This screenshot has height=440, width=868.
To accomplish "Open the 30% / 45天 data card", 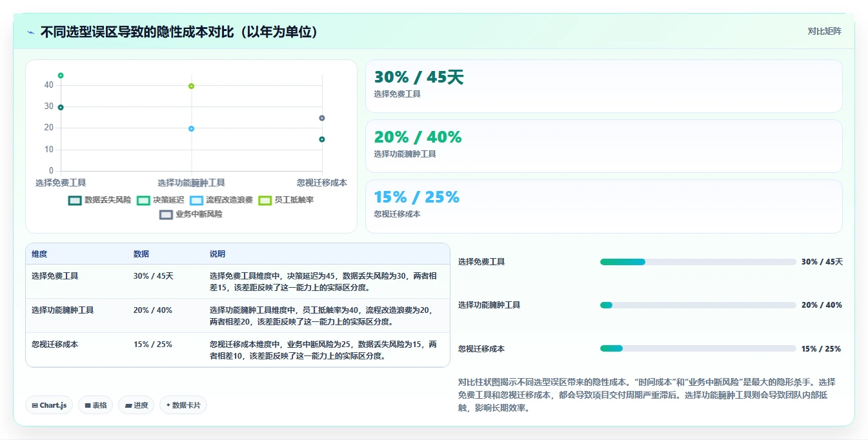I will (603, 86).
